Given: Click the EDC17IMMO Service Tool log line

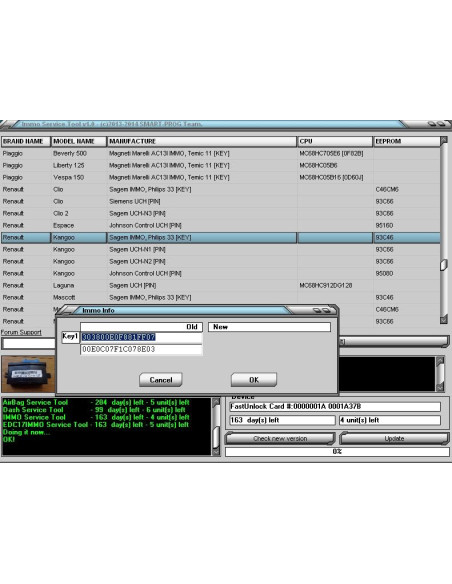Looking at the screenshot, I should coord(96,425).
